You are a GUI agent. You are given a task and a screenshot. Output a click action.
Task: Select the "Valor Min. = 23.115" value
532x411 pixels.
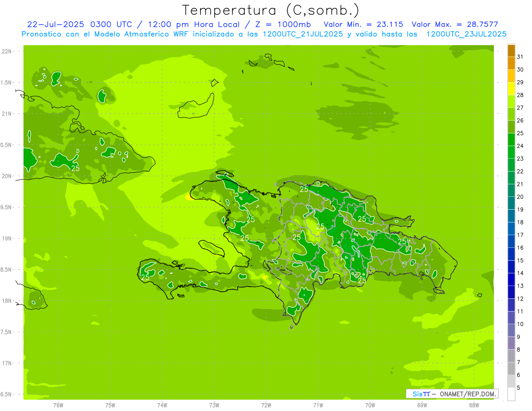click(x=364, y=24)
